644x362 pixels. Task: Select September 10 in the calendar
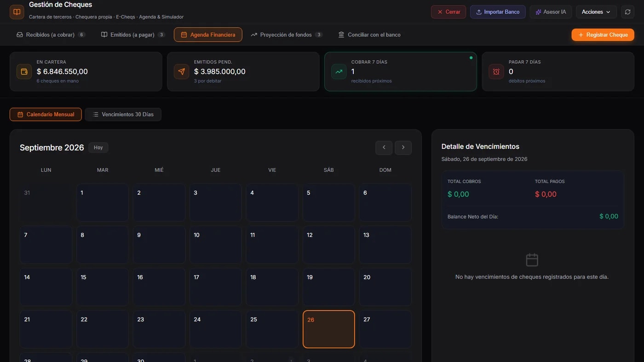216,245
